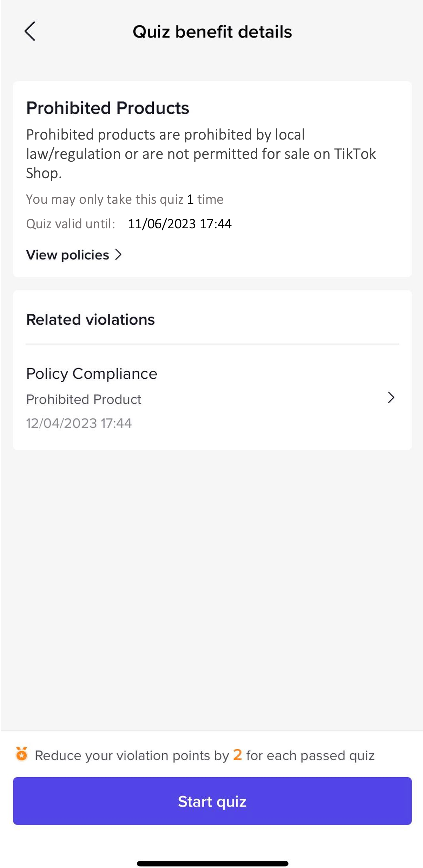The height and width of the screenshot is (868, 423).
Task: Click the Reduce your violation points text
Action: coord(132,756)
